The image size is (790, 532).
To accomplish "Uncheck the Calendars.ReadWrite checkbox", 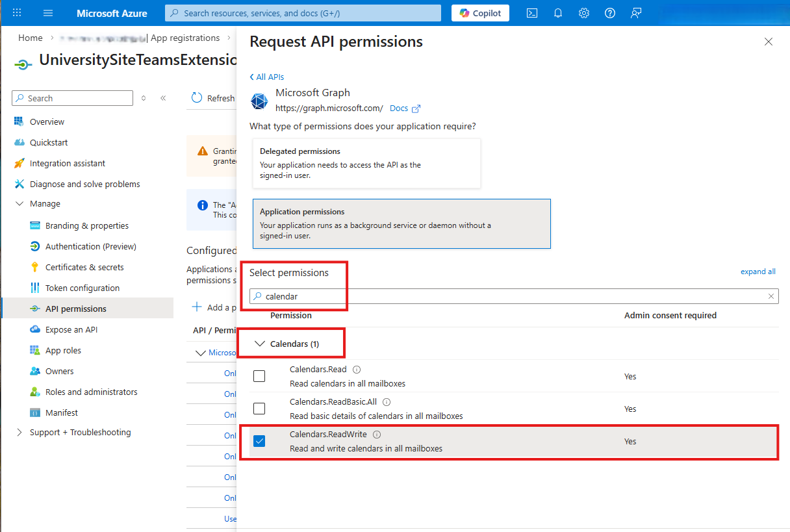I will point(259,441).
